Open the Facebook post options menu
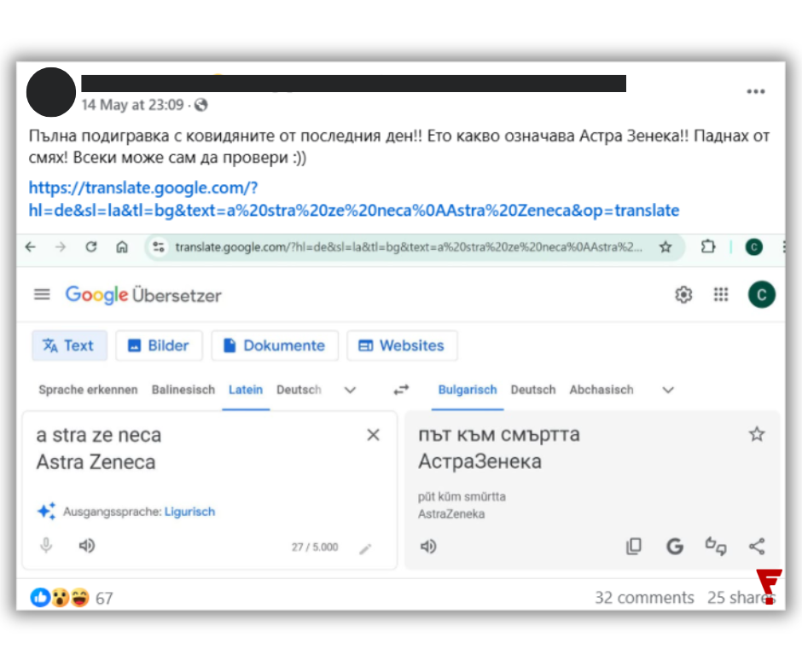This screenshot has width=802, height=672. click(x=755, y=91)
